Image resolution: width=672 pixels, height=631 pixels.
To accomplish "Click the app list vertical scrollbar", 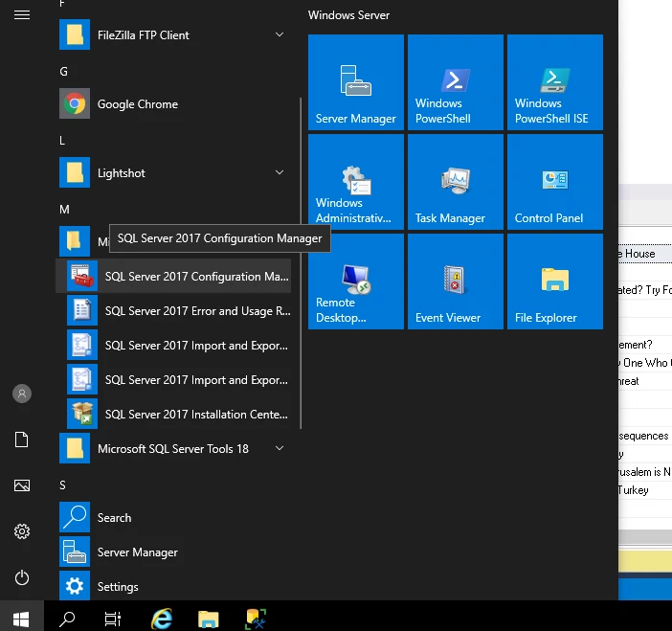I will [301, 262].
